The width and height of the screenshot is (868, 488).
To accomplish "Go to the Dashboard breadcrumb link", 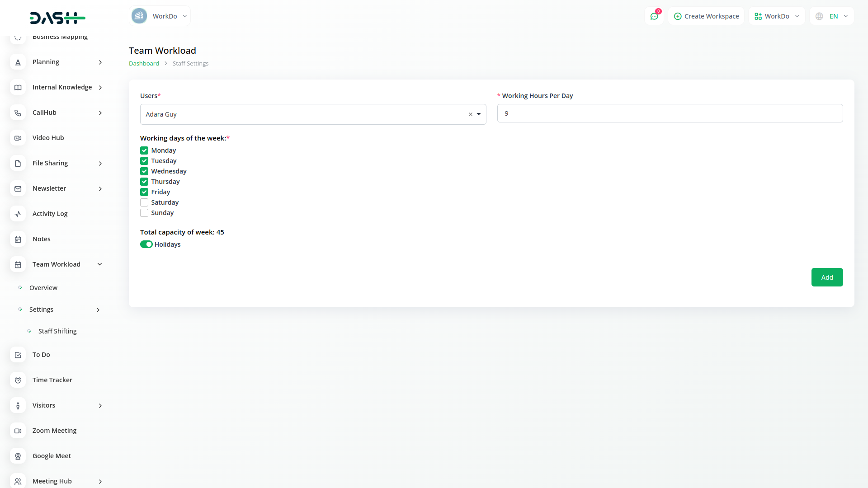I will [144, 64].
